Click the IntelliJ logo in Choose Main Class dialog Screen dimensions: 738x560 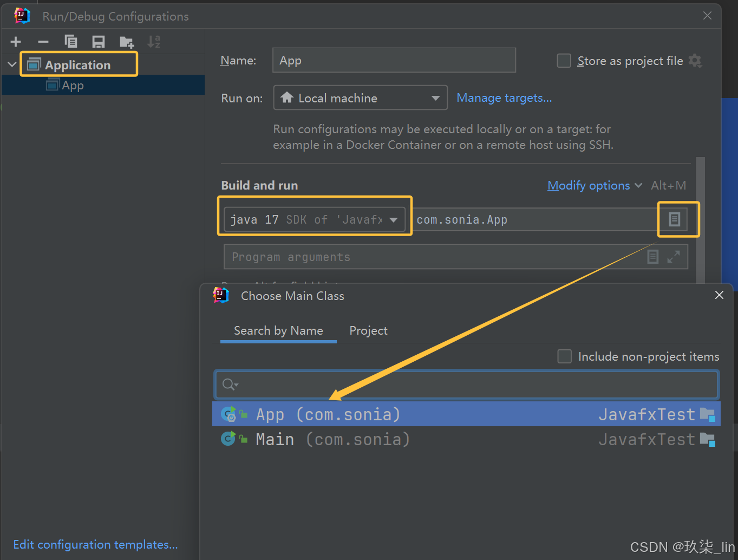221,296
